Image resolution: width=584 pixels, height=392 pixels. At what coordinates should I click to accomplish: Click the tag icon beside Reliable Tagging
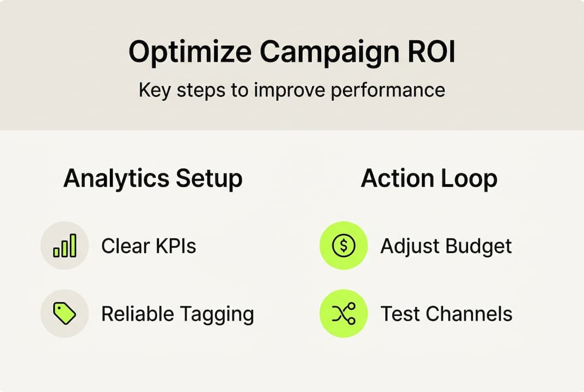(x=65, y=314)
